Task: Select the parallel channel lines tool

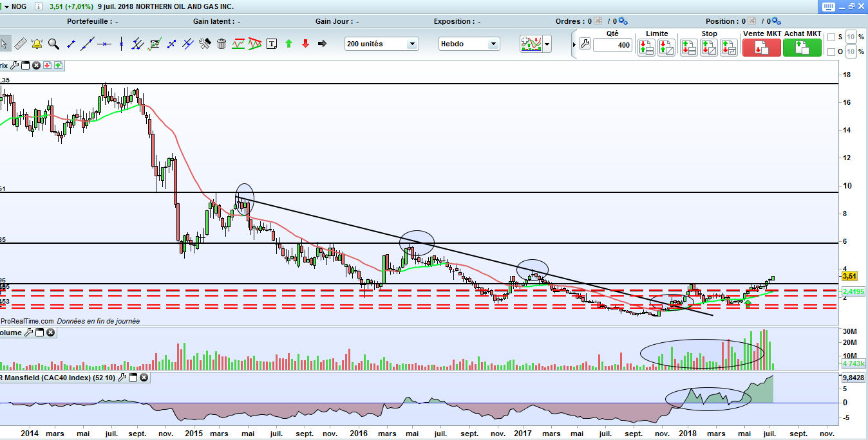Action: (x=137, y=44)
